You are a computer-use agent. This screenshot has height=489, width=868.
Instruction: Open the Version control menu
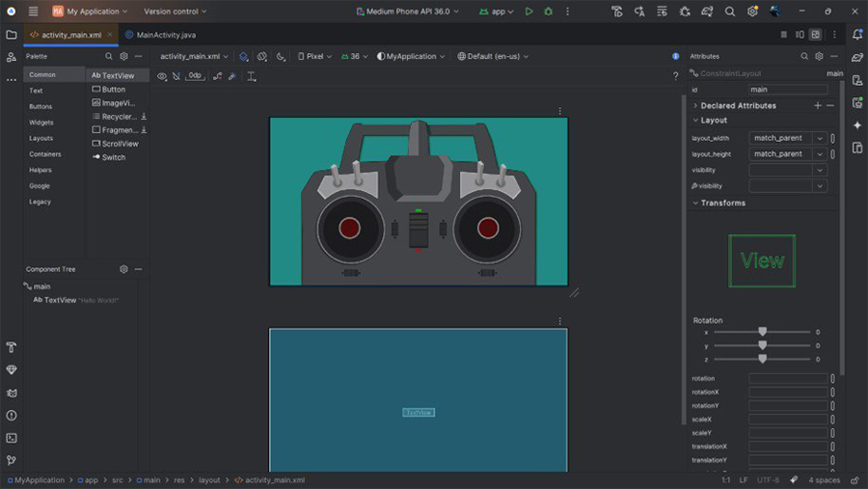coord(176,12)
